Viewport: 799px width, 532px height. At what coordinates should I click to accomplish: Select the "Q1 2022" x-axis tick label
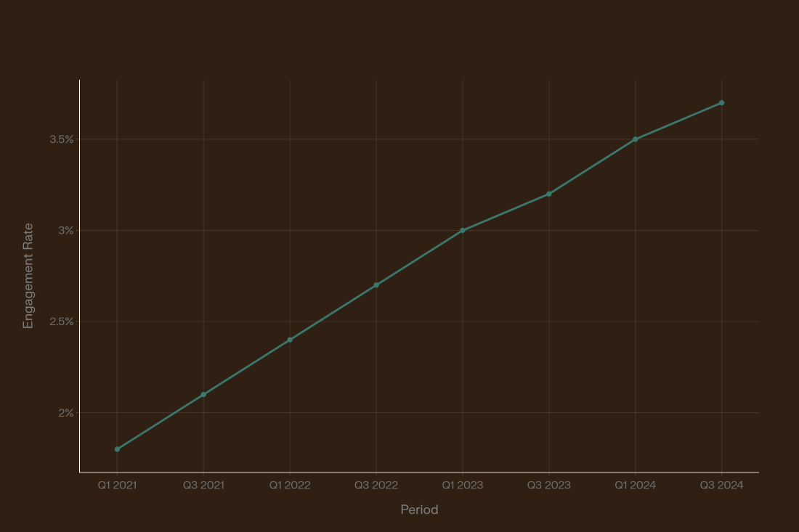pos(290,486)
